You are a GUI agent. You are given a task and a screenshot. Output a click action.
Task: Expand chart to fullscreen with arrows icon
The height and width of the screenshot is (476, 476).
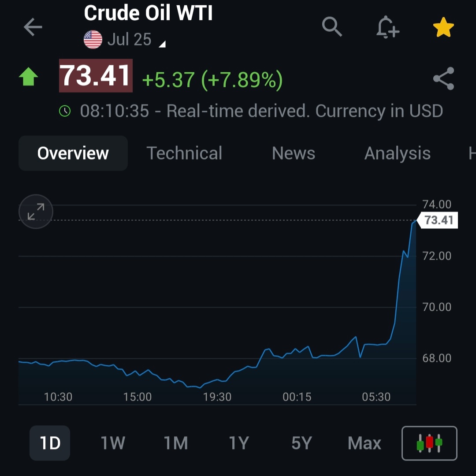click(x=36, y=212)
